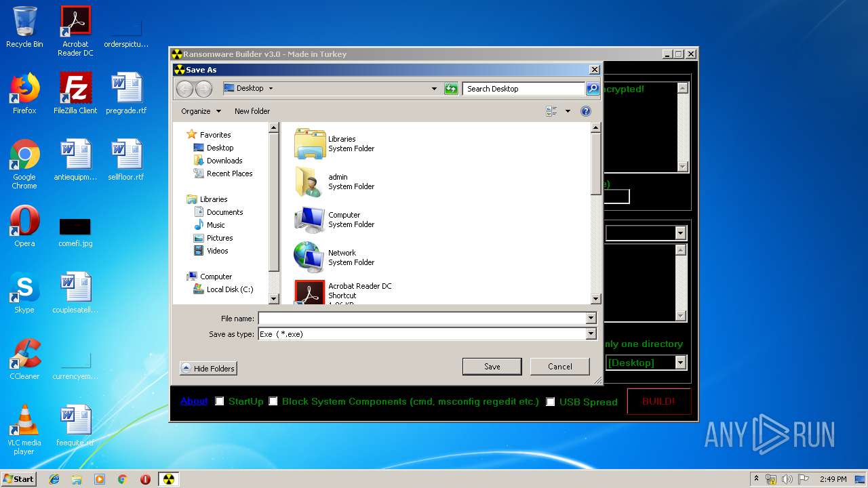Screen dimensions: 868x488
Task: Select Recent Places in navigation pane
Action: pos(223,174)
